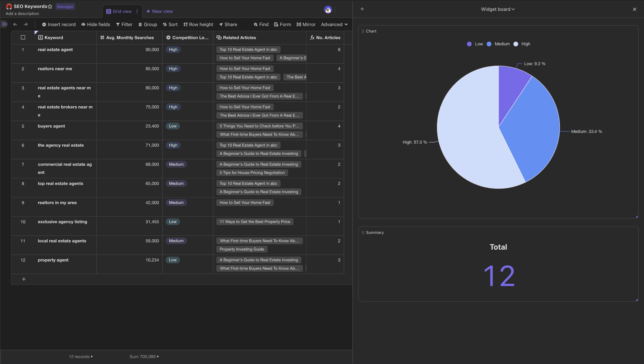
Task: Open Find in the toolbar
Action: point(261,25)
